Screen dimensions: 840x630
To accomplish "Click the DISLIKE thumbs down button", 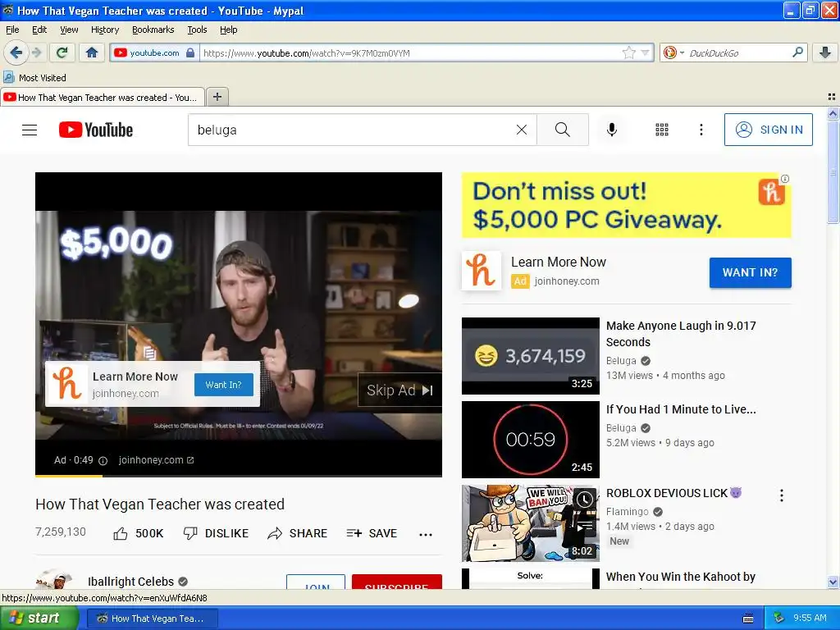I will pyautogui.click(x=216, y=533).
